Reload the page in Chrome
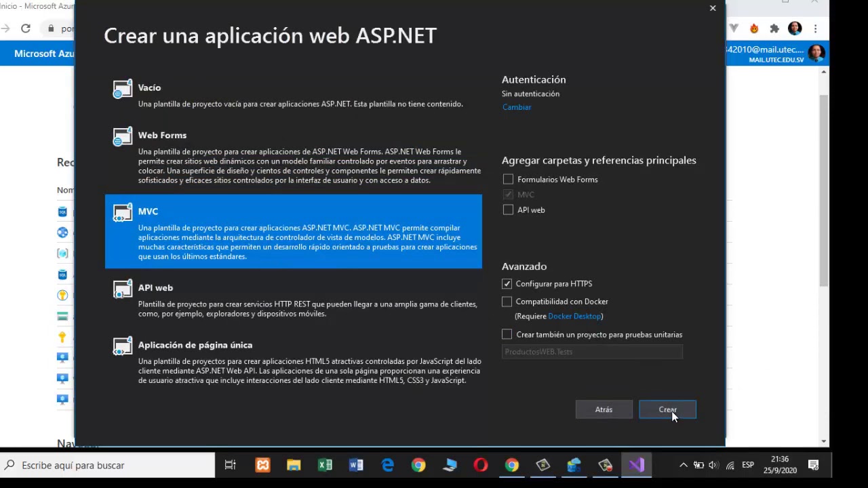This screenshot has width=868, height=488. pyautogui.click(x=26, y=28)
